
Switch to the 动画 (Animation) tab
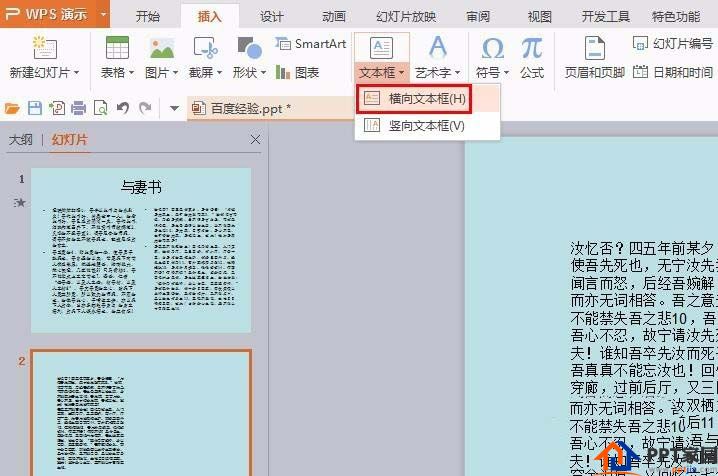click(334, 17)
